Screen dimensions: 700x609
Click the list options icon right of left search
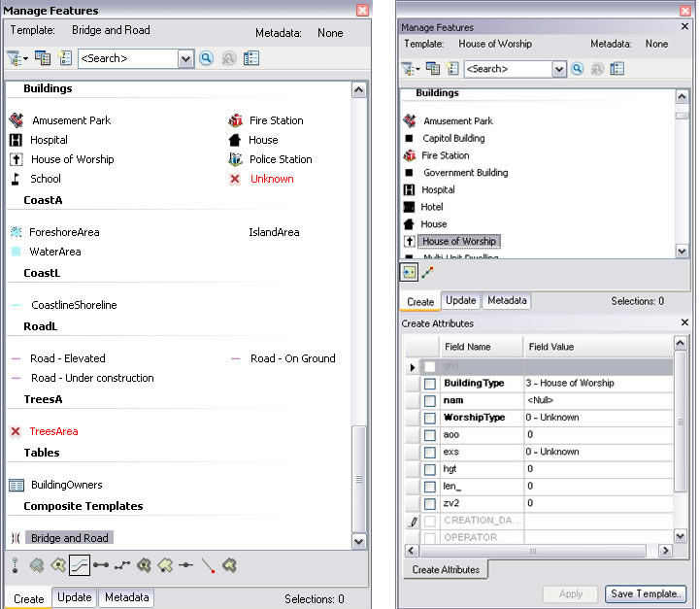(251, 58)
